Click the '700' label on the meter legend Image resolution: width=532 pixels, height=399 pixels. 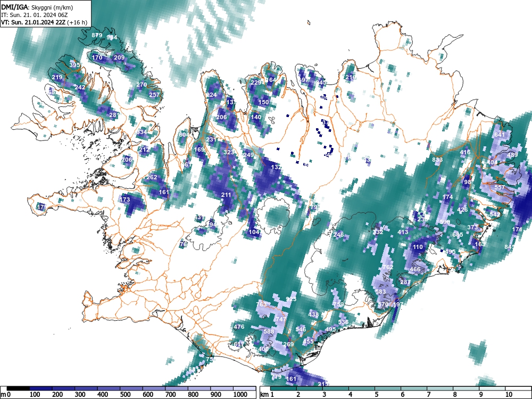[x=171, y=395]
